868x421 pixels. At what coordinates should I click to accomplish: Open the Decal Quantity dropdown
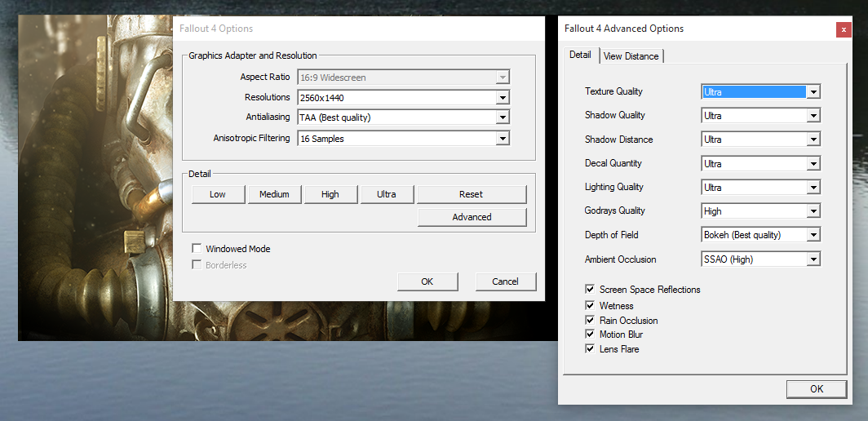click(760, 164)
